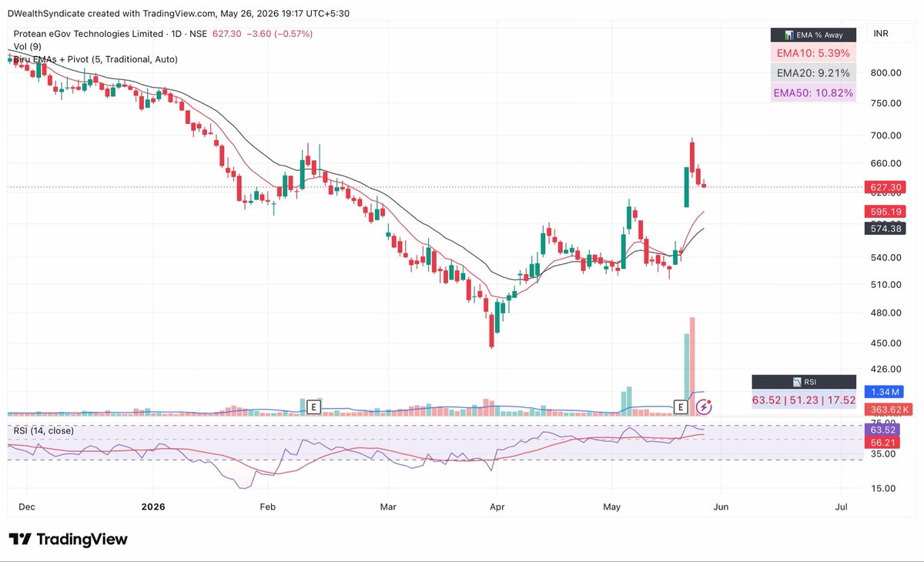
Task: Click the Feb label on the time axis
Action: pyautogui.click(x=267, y=507)
